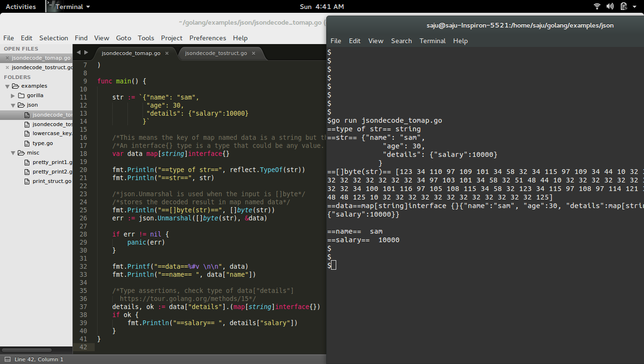Go to previous tab using left arrow
Image resolution: width=644 pixels, height=364 pixels.
pos(78,53)
